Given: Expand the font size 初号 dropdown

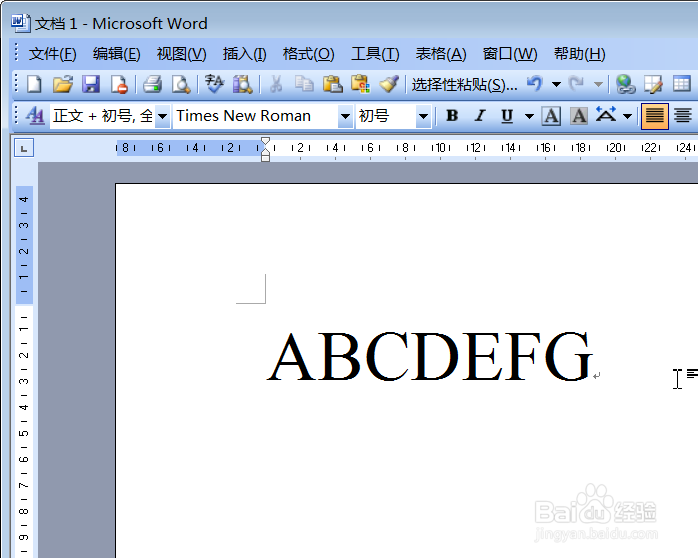Looking at the screenshot, I should [423, 116].
